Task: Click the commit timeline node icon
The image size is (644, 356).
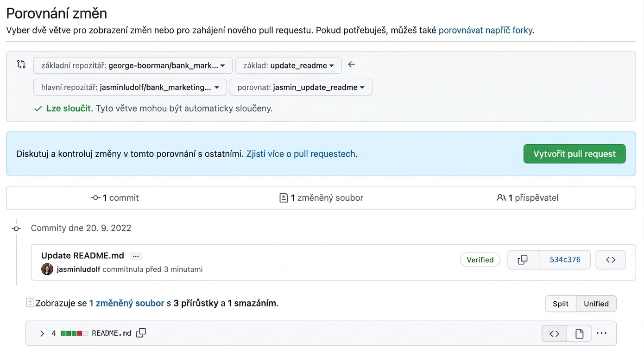Action: click(16, 229)
